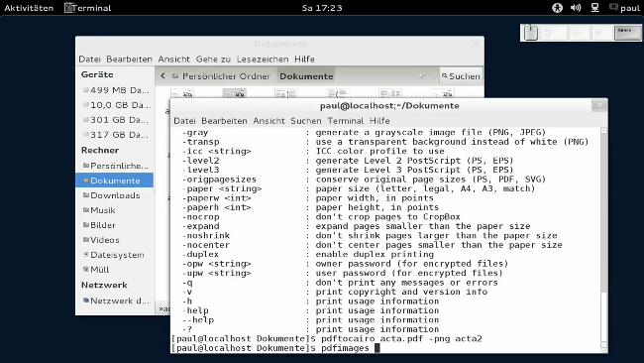This screenshot has width=644, height=363.
Task: Open the volume speaker icon
Action: (x=576, y=7)
